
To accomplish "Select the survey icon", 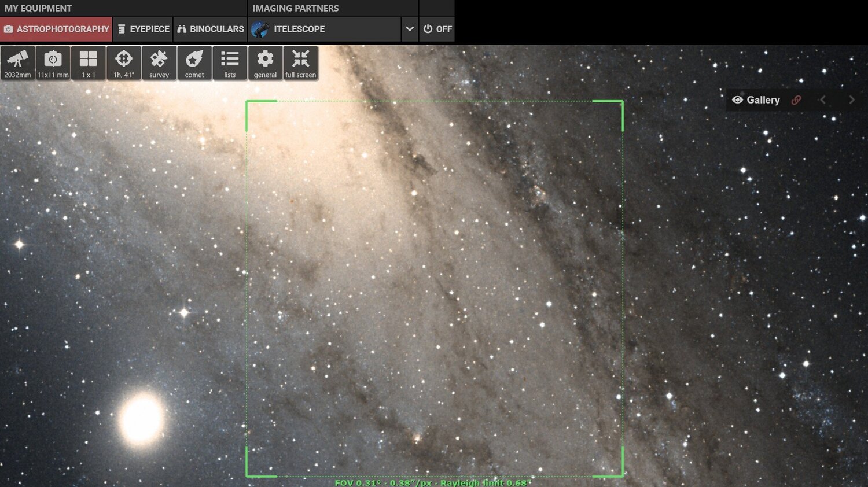I will (159, 62).
